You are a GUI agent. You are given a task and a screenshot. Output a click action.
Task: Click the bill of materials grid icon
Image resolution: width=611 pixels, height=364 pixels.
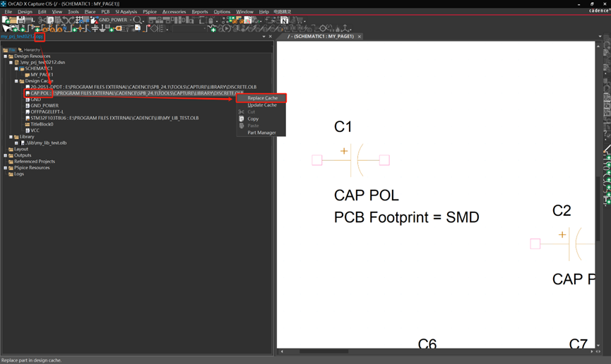(247, 20)
